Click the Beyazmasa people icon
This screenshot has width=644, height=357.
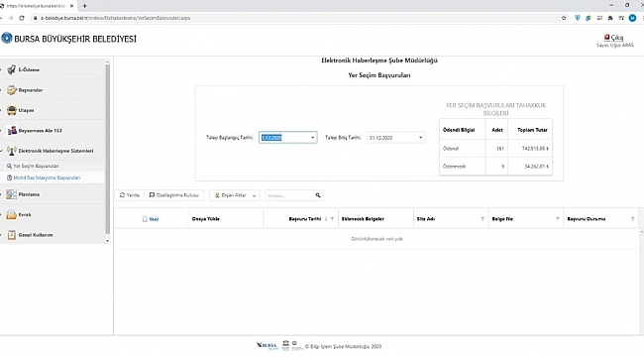click(x=12, y=130)
